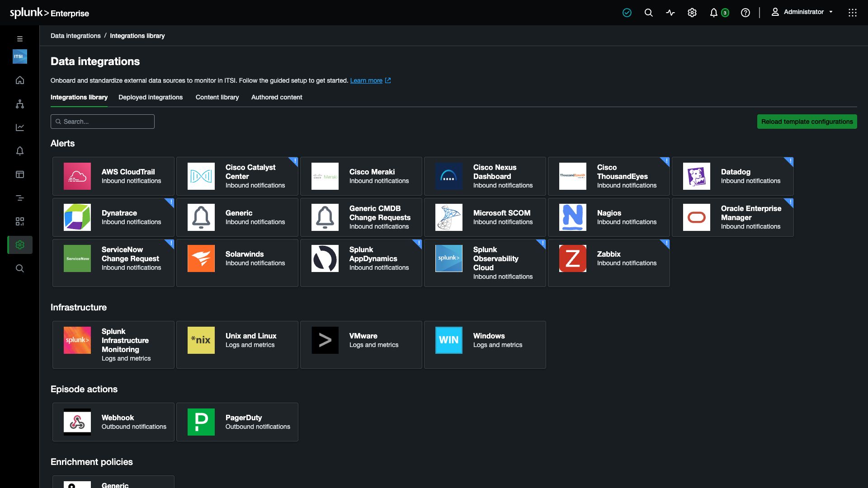Open the settings gear in top bar
Image resolution: width=868 pixels, height=488 pixels.
[x=692, y=13]
